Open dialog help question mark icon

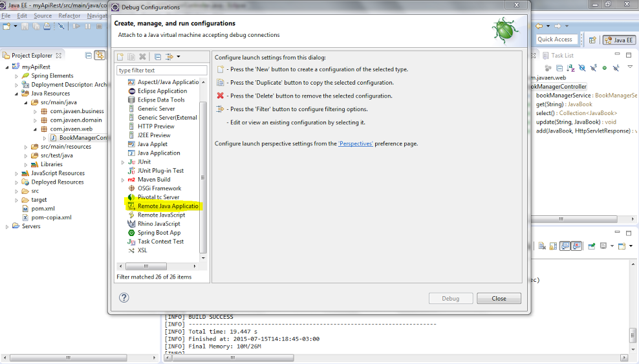(124, 297)
